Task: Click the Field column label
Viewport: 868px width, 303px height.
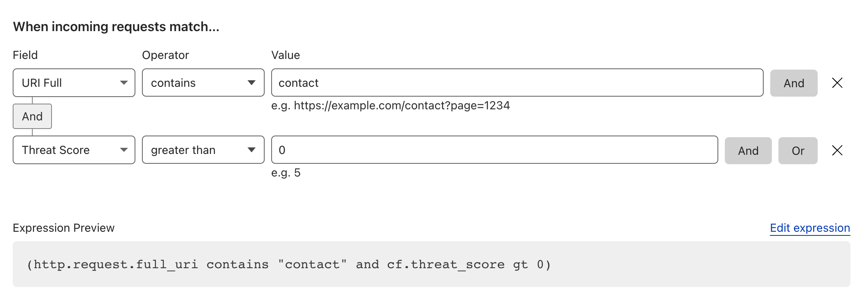Action: tap(25, 55)
